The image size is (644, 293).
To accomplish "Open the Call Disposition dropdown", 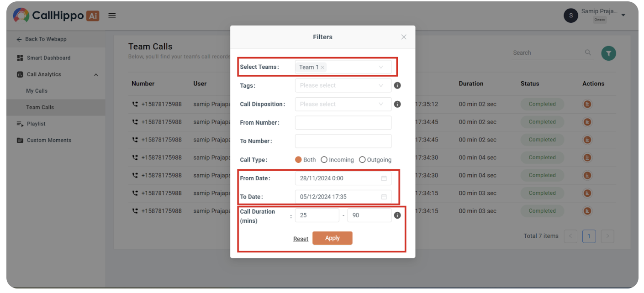I will (343, 104).
